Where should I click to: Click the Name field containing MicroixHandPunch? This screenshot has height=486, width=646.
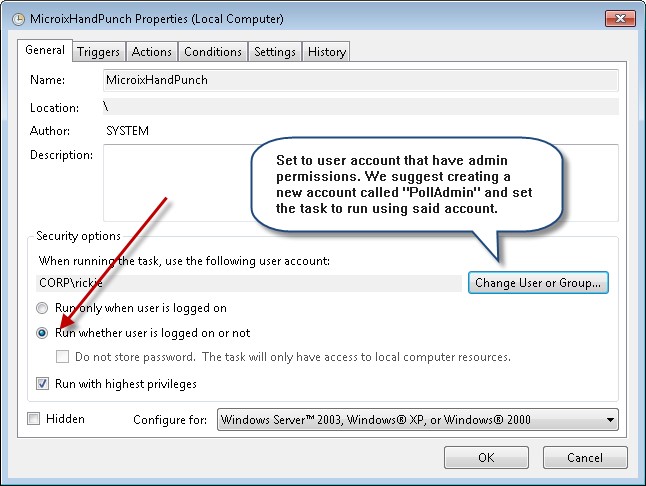(360, 81)
